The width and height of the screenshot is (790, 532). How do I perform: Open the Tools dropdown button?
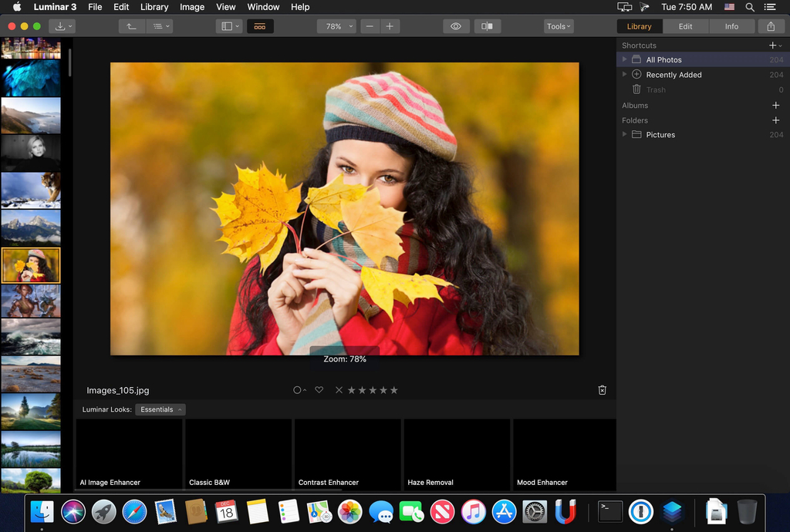tap(559, 26)
